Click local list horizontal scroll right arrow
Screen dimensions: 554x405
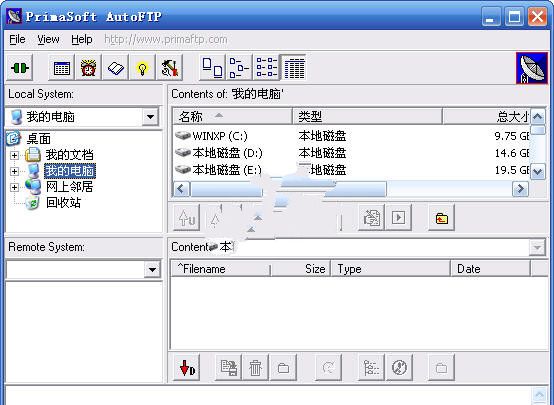point(520,189)
